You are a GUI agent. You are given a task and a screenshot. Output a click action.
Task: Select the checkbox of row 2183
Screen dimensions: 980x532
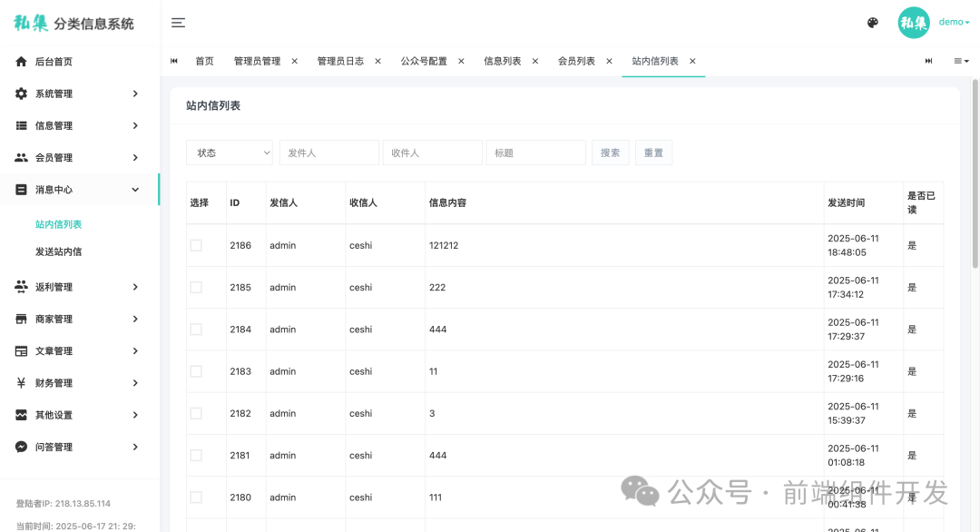(x=194, y=370)
